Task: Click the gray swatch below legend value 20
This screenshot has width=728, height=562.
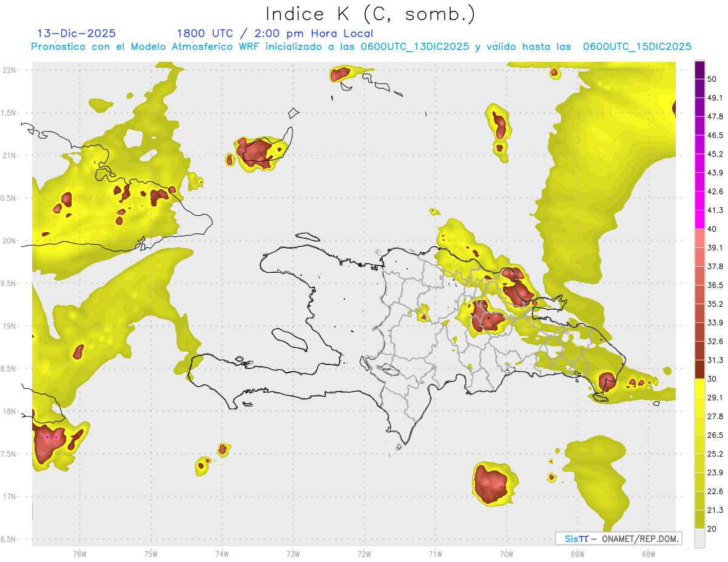Action: tap(699, 538)
